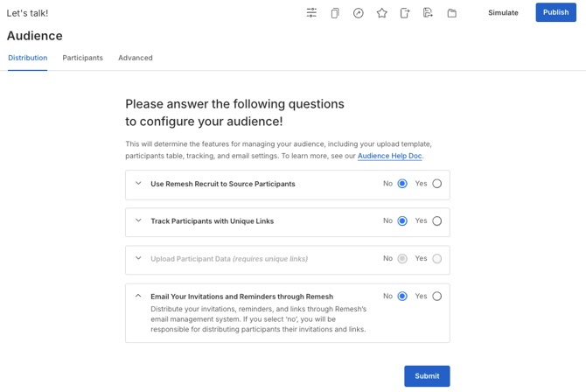586x392 pixels.
Task: Click the save-as disk icon with arrow
Action: [x=428, y=13]
